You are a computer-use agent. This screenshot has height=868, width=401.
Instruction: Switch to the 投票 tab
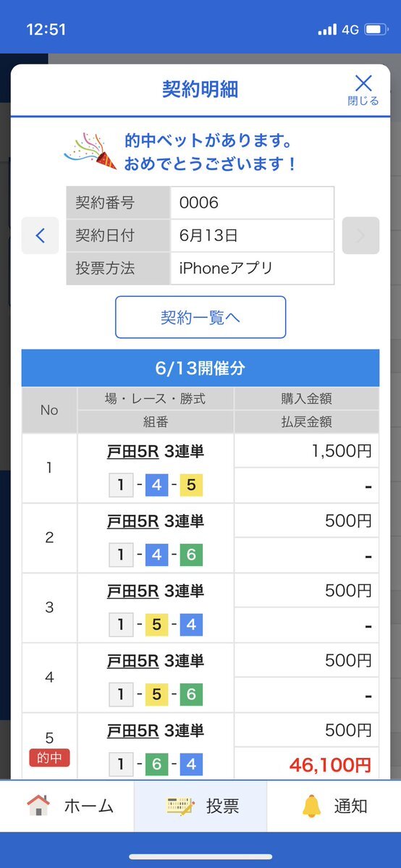200,806
